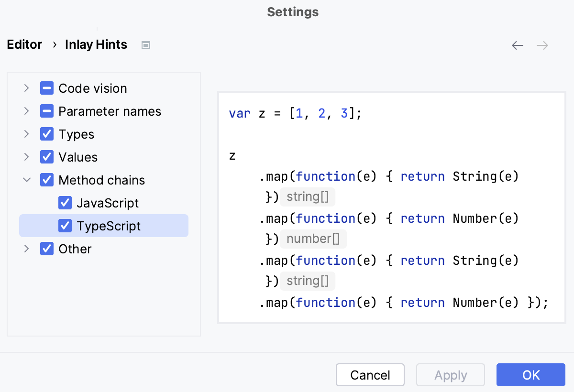Expand the Parameter names node
574x392 pixels.
click(26, 111)
